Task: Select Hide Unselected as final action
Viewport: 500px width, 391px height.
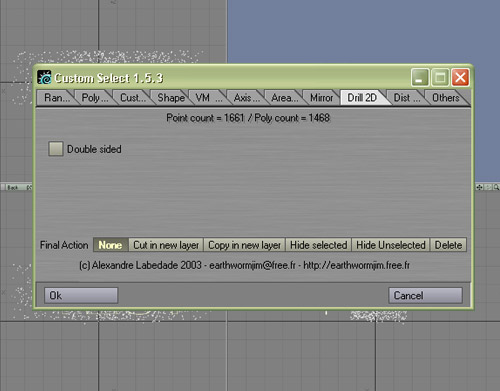Action: pyautogui.click(x=391, y=245)
